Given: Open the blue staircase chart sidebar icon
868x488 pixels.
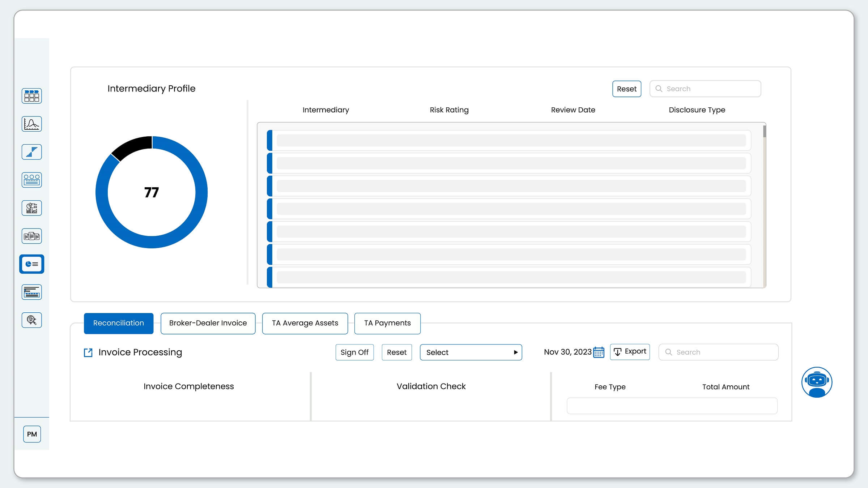Looking at the screenshot, I should click(32, 152).
